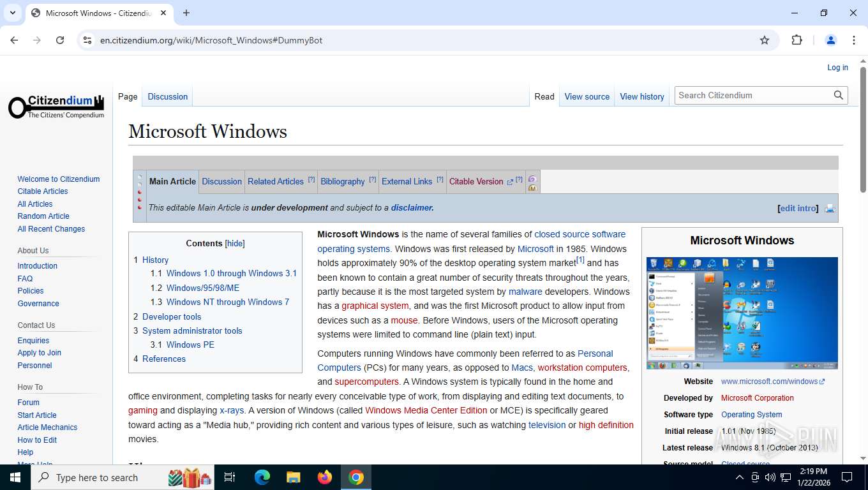This screenshot has width=868, height=490.
Task: Open Apply to Join link
Action: click(x=40, y=353)
